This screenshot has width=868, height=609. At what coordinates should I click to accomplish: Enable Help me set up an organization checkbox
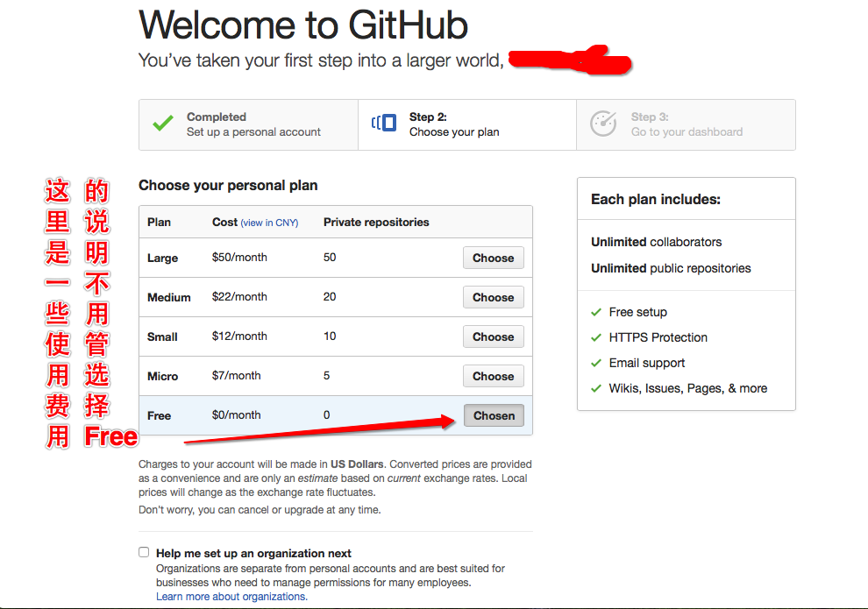click(144, 552)
